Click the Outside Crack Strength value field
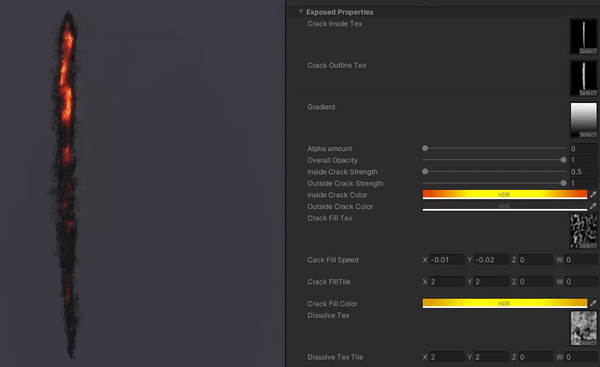 [584, 183]
